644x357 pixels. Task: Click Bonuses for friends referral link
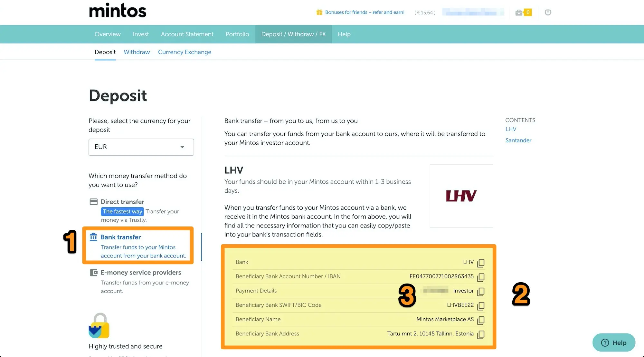click(x=365, y=12)
